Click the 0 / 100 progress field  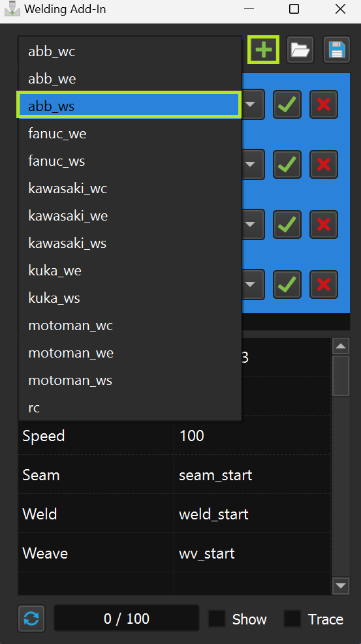click(x=127, y=618)
